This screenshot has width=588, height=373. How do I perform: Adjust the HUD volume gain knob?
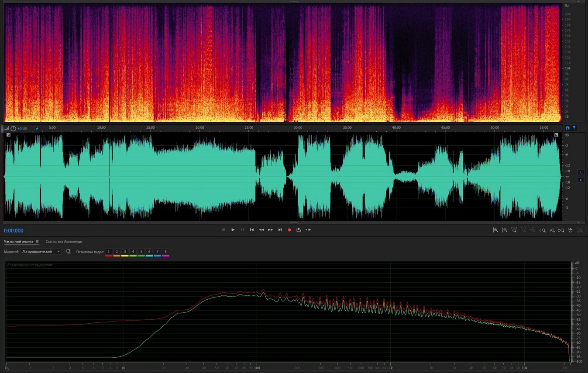[14, 128]
